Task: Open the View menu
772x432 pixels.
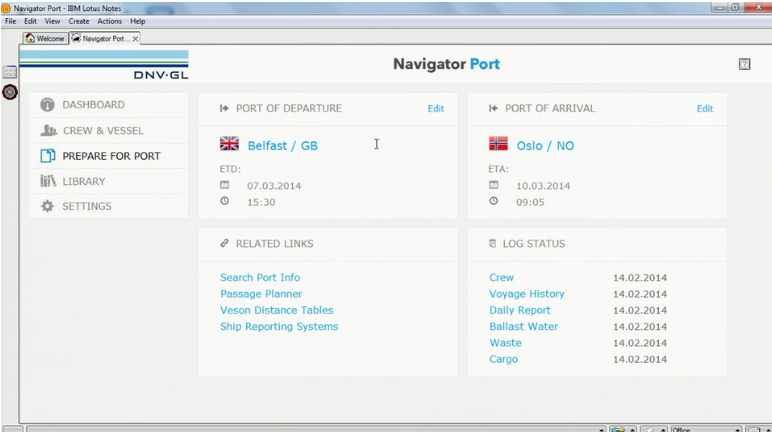Action: point(52,21)
